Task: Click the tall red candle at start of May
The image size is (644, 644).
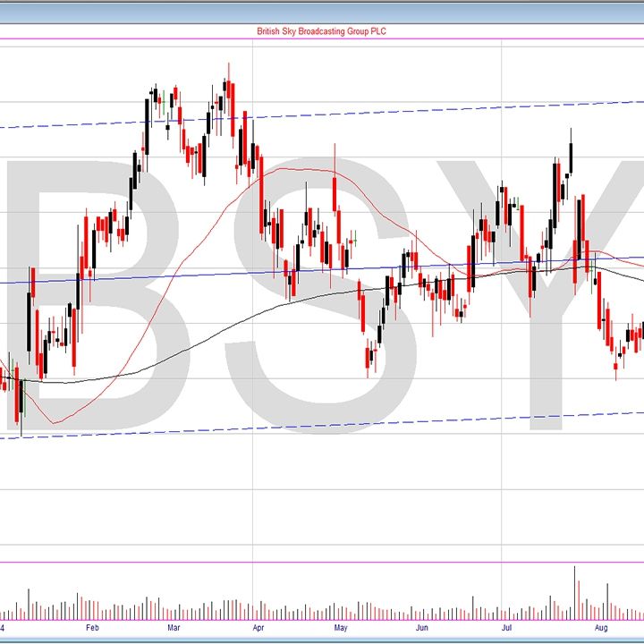Action: 335,194
